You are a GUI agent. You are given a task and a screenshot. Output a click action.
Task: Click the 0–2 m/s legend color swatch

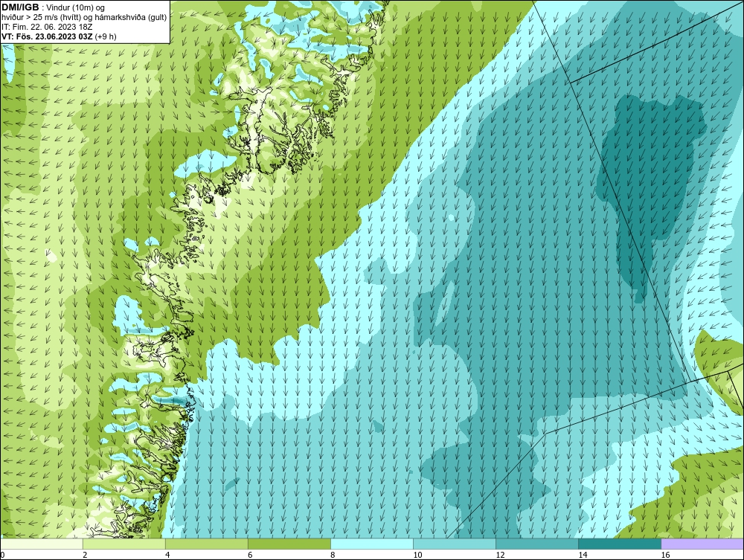42,544
